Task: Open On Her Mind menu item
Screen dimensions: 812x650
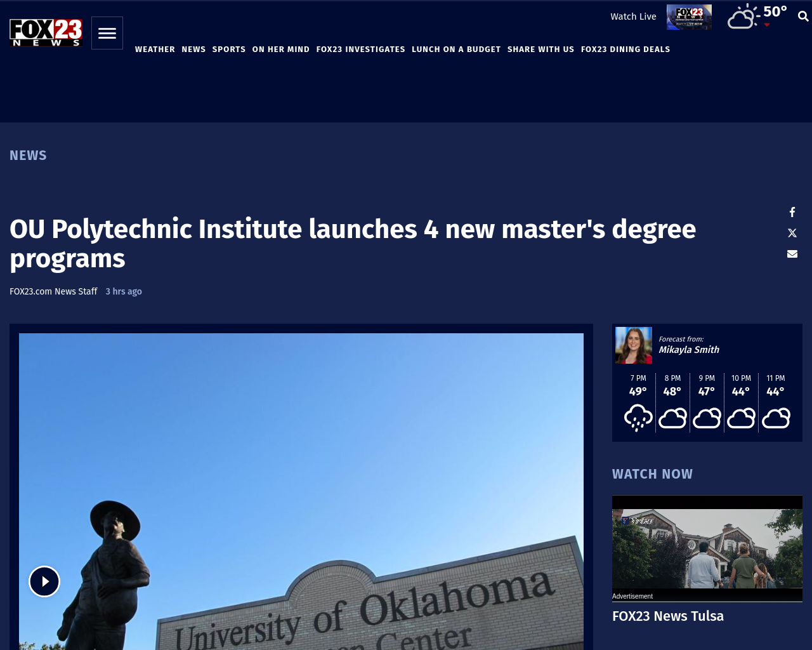Action: 281,50
